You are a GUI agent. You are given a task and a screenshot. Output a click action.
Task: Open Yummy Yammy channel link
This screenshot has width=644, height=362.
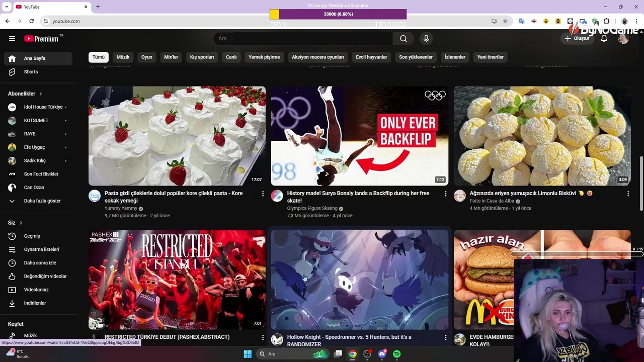121,208
